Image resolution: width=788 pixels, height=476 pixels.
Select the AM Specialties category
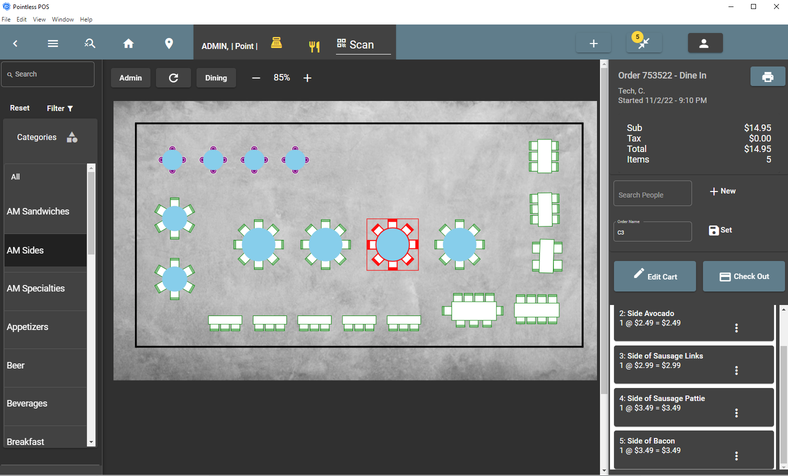[45, 289]
